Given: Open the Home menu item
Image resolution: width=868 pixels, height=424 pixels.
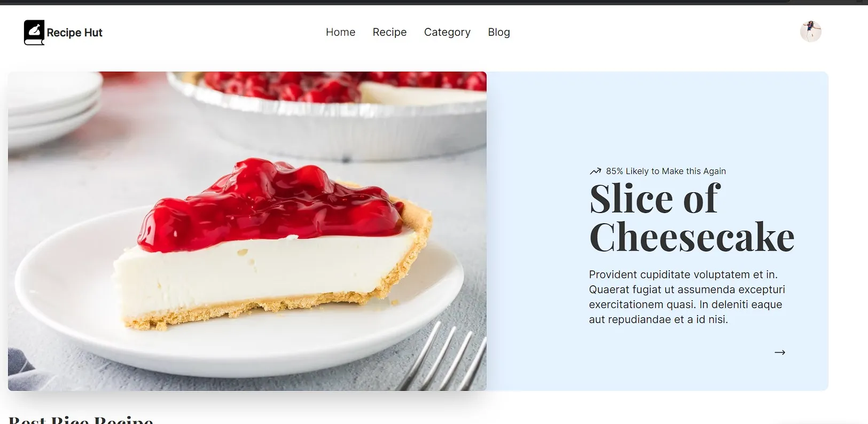Looking at the screenshot, I should pos(340,32).
